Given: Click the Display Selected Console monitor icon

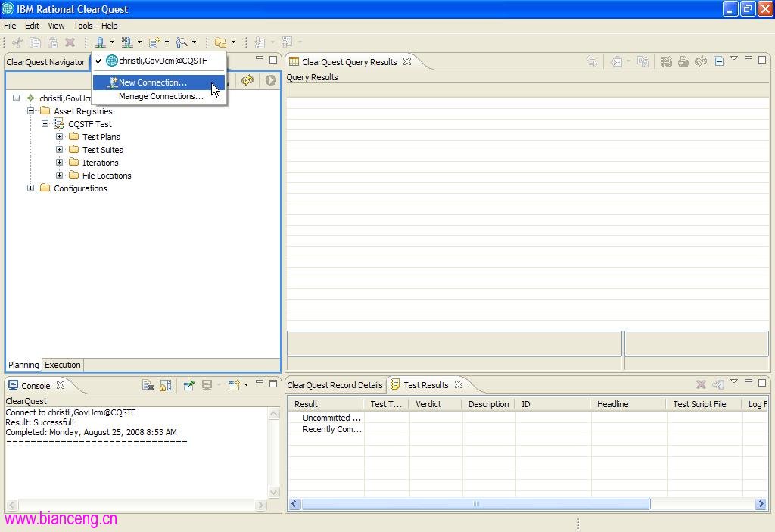Looking at the screenshot, I should 207,385.
